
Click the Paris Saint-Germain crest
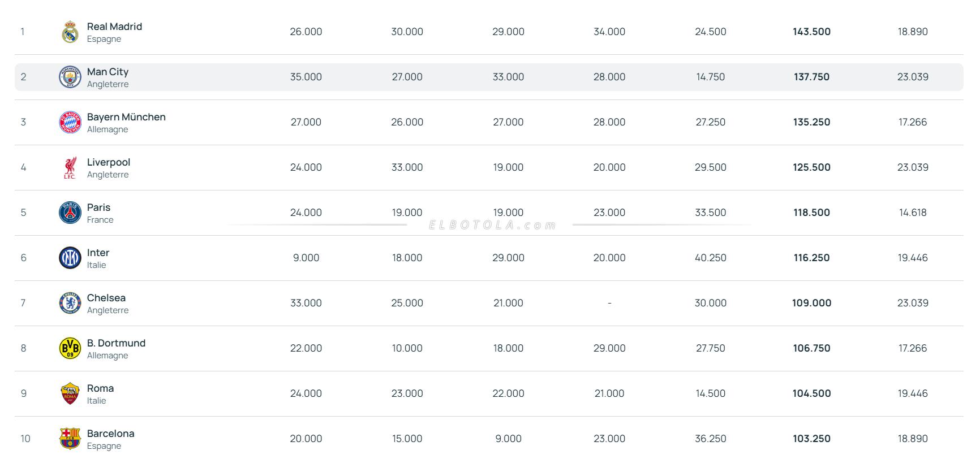click(x=70, y=213)
